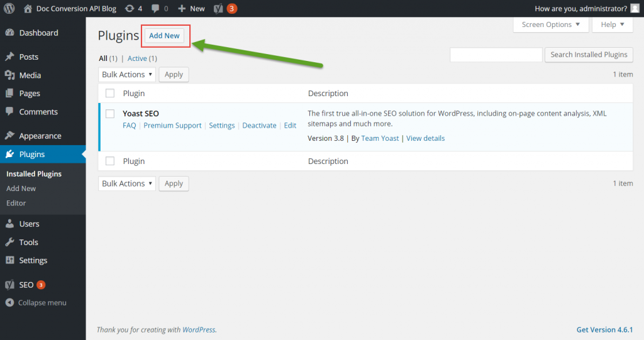Click Doc Conversion API Blog site name
The height and width of the screenshot is (340, 644).
tap(76, 8)
